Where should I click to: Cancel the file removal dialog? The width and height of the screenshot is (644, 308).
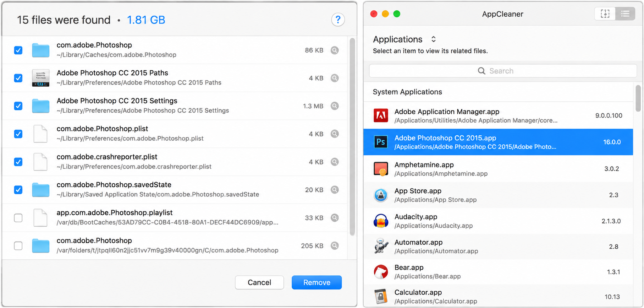(x=259, y=282)
